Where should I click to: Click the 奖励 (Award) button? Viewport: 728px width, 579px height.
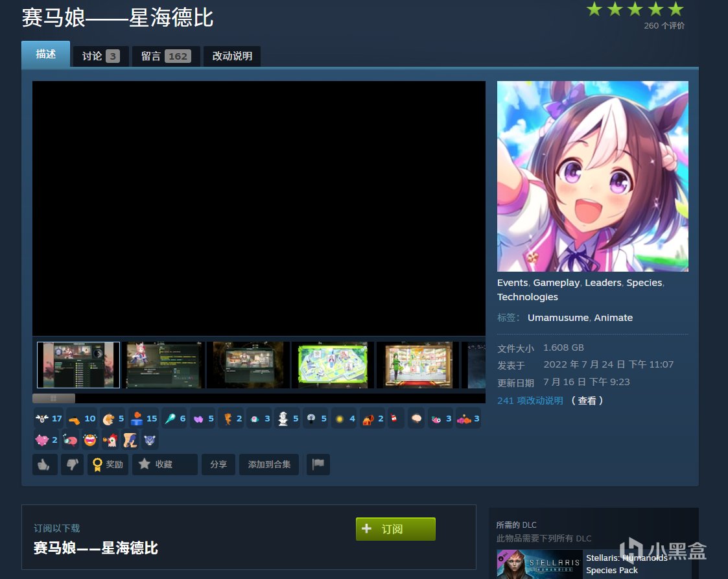click(108, 464)
